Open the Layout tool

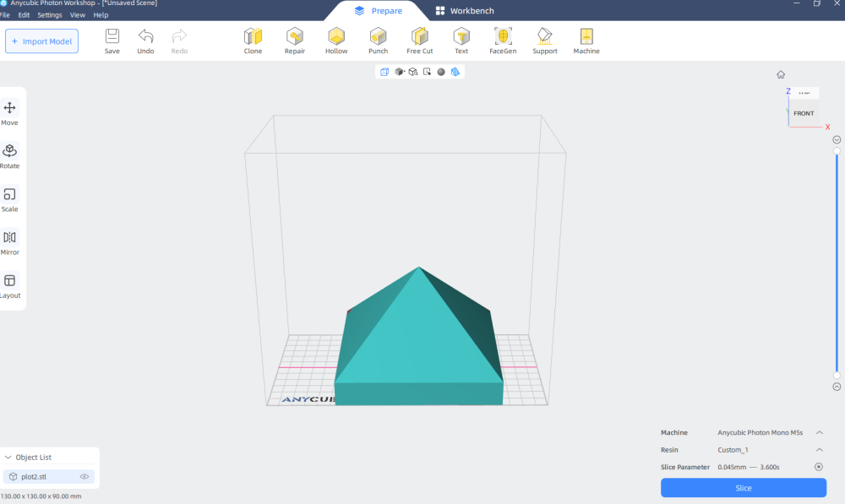click(9, 286)
